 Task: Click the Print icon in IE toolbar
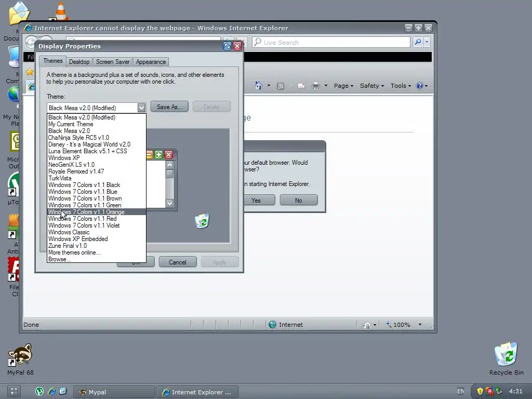316,86
